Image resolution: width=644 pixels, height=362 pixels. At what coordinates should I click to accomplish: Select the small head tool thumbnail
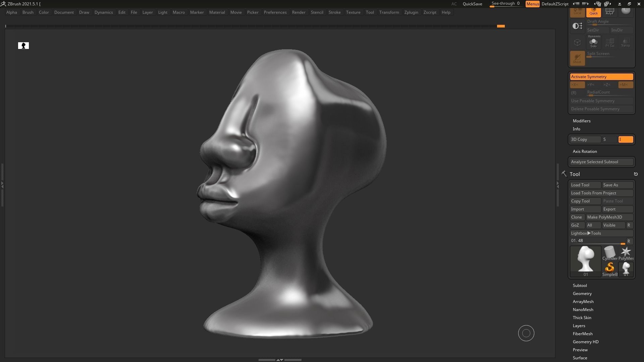tap(626, 269)
